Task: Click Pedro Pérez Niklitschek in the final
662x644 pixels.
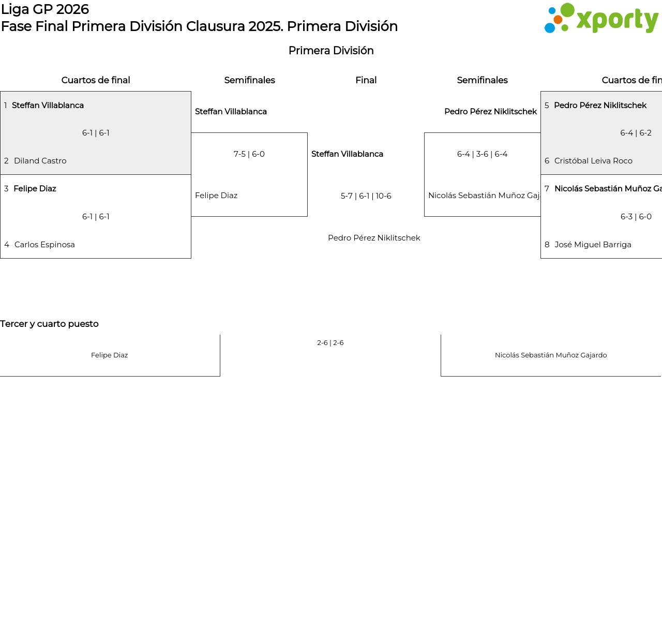Action: click(374, 238)
